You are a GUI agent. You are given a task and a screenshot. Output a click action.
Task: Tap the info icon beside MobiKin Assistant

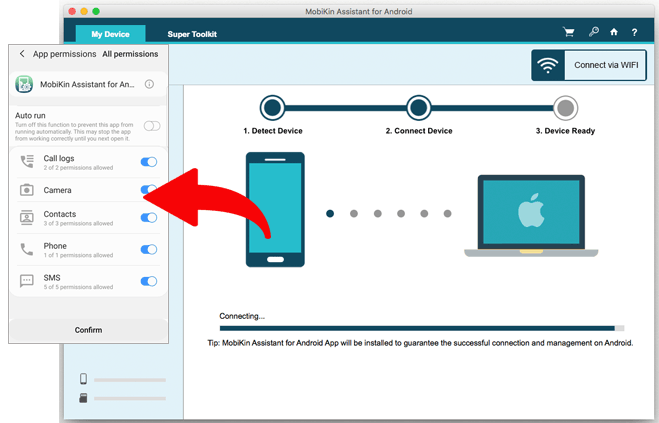(149, 84)
